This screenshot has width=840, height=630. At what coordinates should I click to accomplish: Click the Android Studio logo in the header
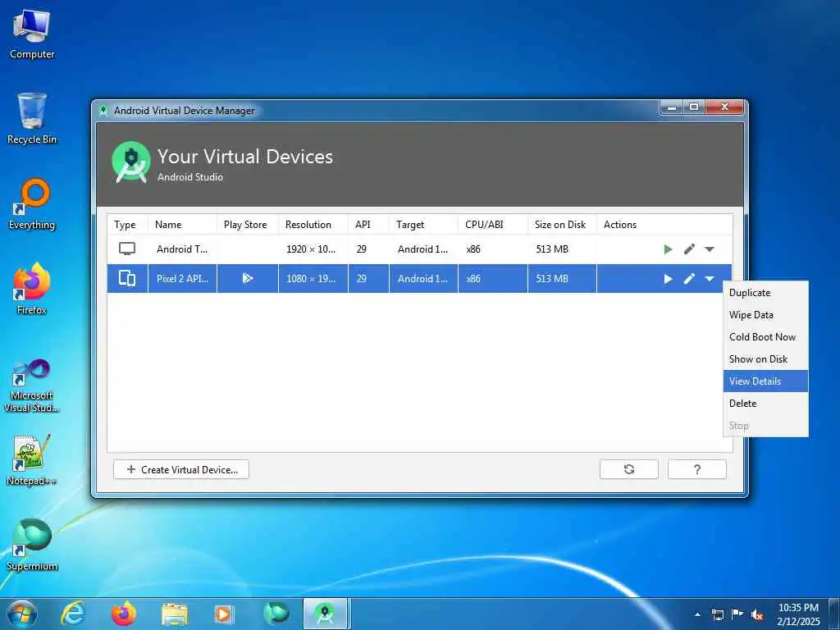[131, 162]
